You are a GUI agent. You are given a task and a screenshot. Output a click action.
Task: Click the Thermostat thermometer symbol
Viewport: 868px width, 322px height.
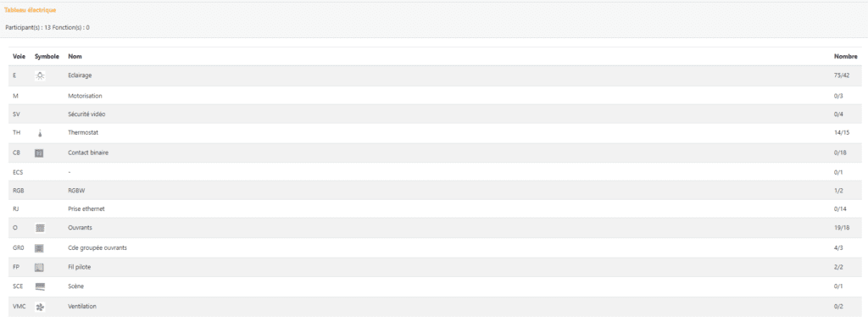(x=40, y=133)
